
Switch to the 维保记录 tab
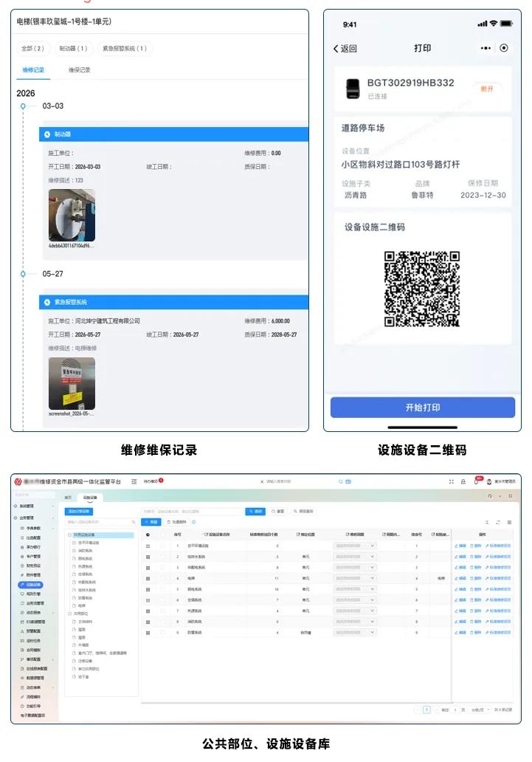[79, 70]
